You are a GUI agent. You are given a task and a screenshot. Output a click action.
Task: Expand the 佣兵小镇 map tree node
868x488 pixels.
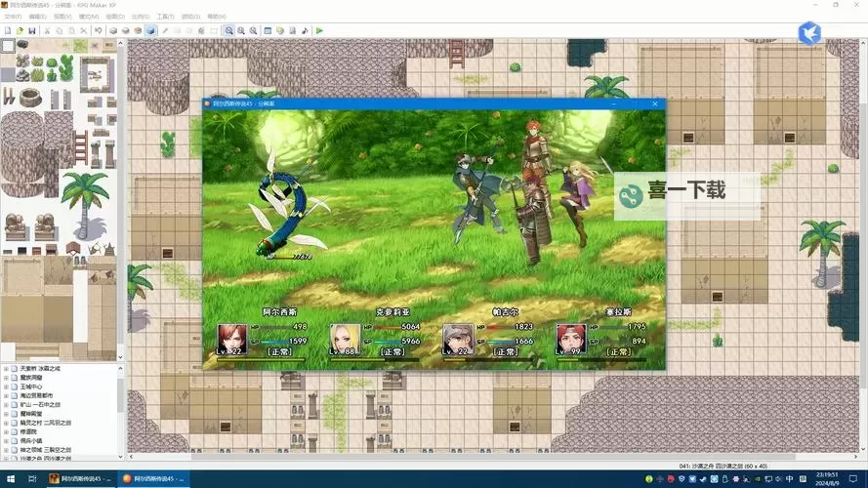tap(6, 439)
